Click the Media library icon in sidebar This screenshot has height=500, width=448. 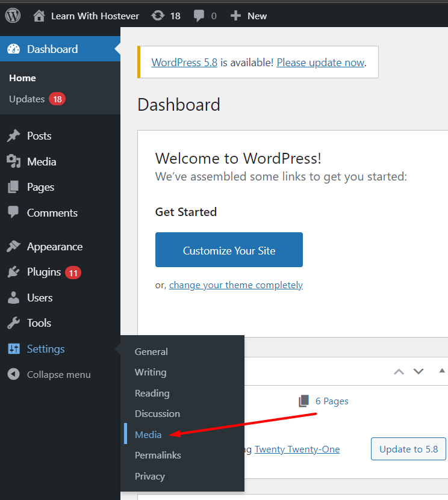[x=13, y=161]
